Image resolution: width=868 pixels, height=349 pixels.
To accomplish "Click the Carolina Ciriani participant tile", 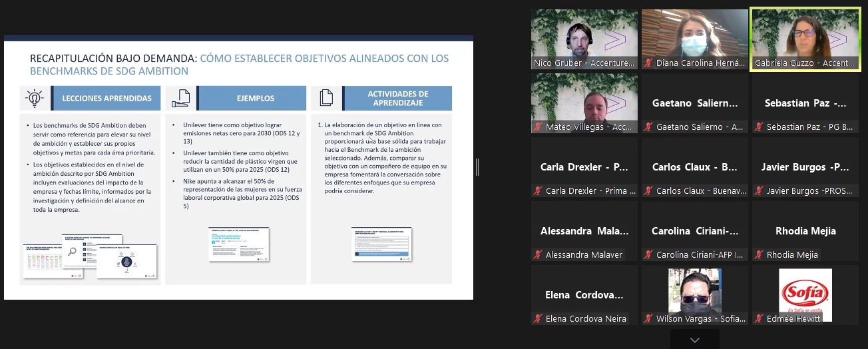I will [695, 231].
